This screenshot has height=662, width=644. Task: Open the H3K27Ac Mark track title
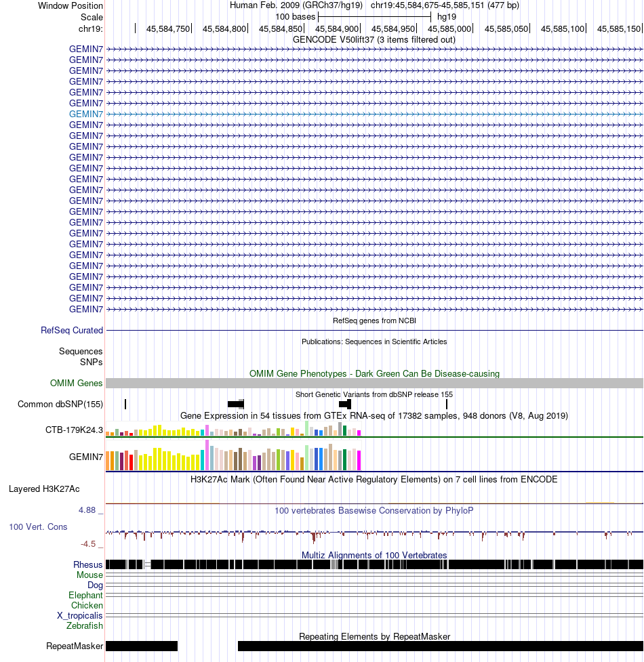[374, 480]
